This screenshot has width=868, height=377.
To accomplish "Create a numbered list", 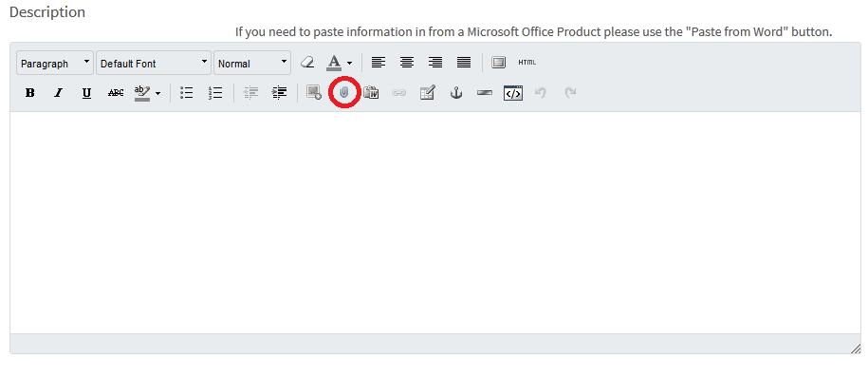I will coord(215,93).
